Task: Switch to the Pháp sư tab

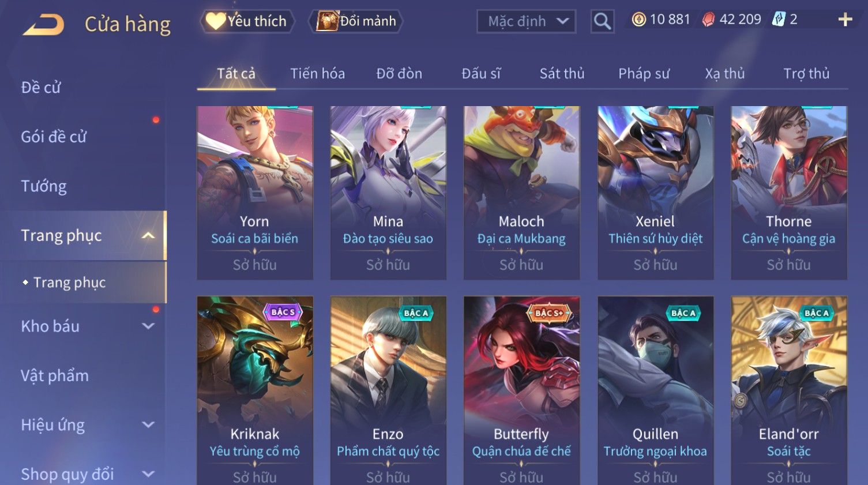Action: coord(644,73)
